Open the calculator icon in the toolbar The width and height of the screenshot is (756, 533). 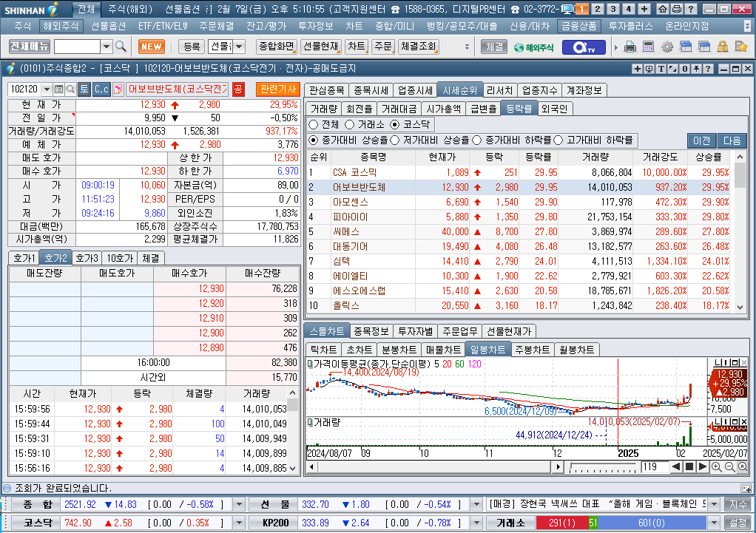649,47
